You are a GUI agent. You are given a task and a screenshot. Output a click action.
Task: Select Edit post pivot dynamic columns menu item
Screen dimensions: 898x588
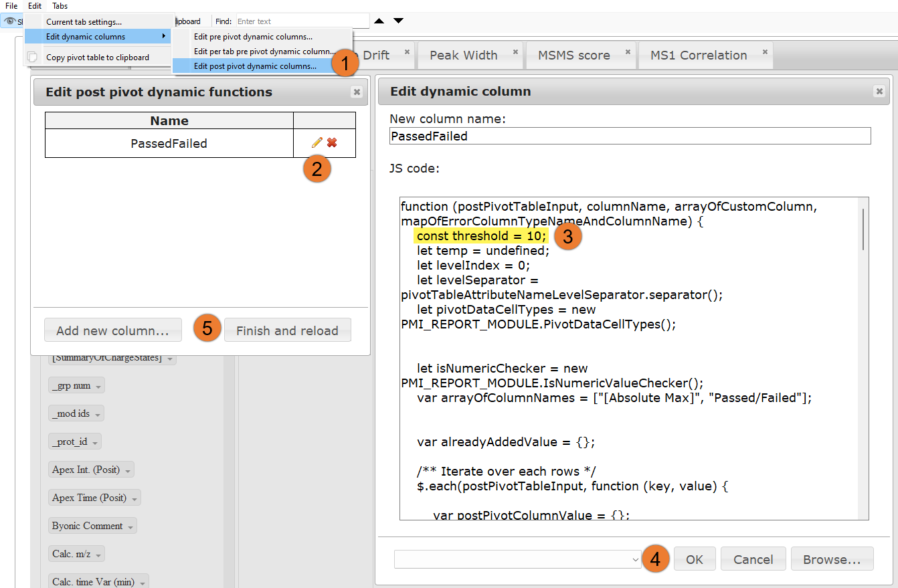pyautogui.click(x=255, y=66)
